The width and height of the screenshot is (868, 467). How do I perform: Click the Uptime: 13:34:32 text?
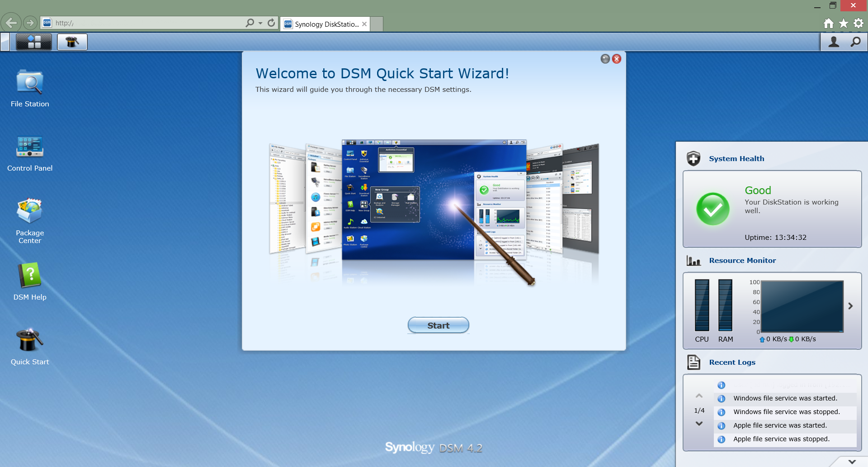[x=775, y=238]
